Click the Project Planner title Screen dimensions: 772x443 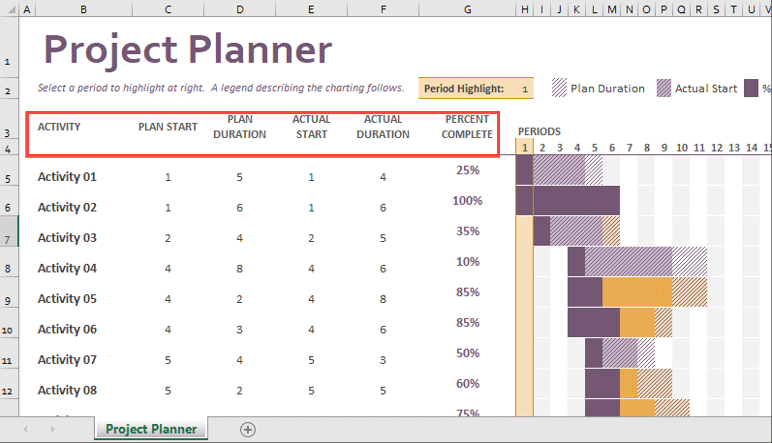pos(188,50)
